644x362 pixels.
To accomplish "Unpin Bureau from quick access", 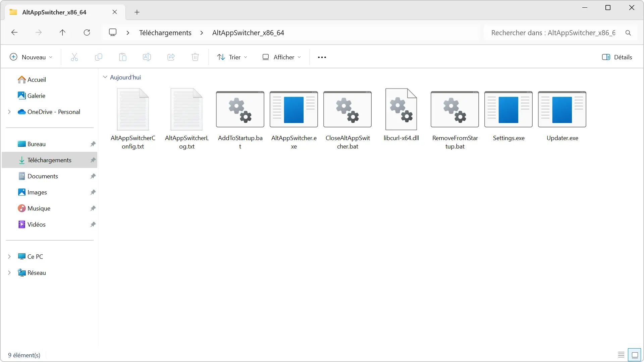I will (x=93, y=144).
